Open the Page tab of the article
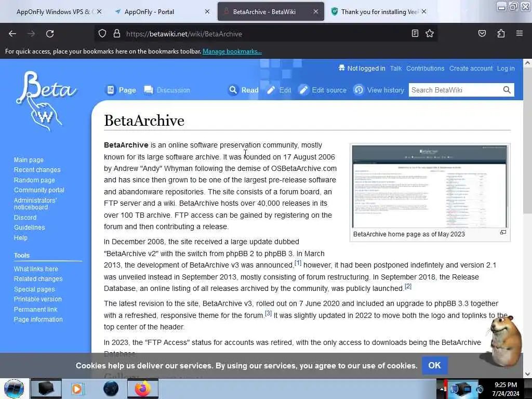This screenshot has width=532, height=399. pyautogui.click(x=121, y=90)
